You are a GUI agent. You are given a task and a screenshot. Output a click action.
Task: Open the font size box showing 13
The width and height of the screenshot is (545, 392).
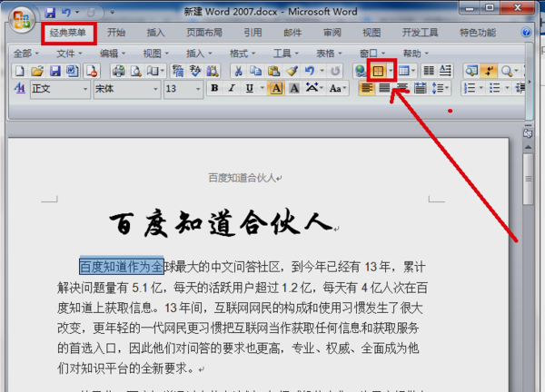(183, 89)
